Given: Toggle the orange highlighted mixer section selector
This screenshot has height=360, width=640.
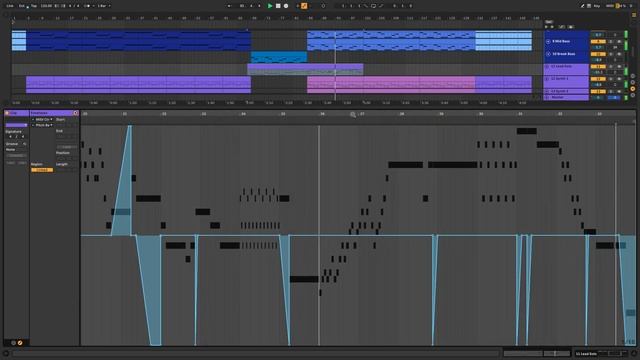Looking at the screenshot, I should coord(633,89).
